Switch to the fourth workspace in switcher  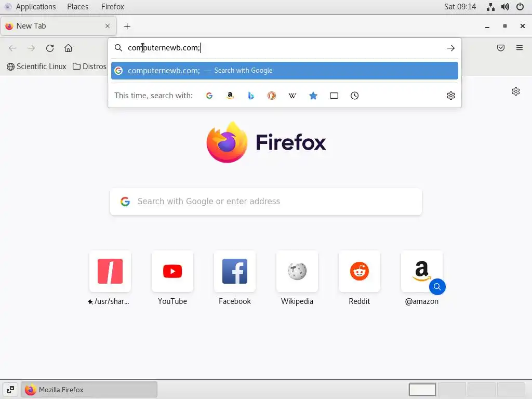pyautogui.click(x=511, y=390)
